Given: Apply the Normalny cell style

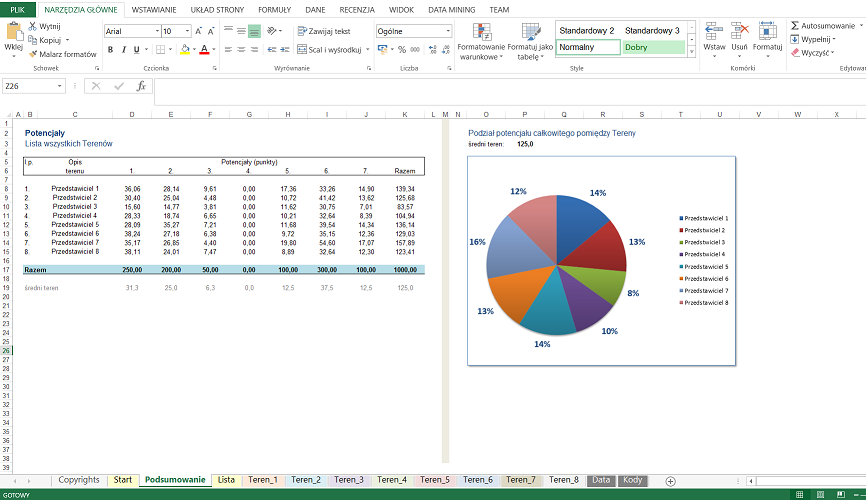Looking at the screenshot, I should (x=588, y=48).
